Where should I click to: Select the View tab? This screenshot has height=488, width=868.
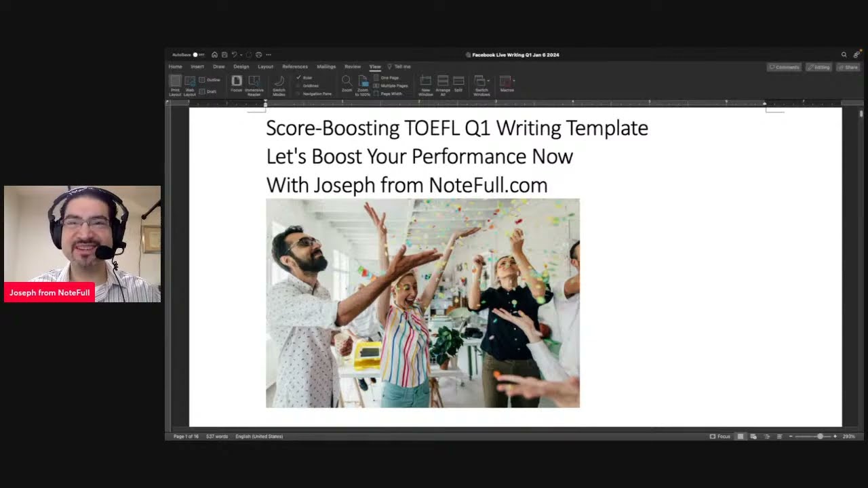tap(375, 66)
